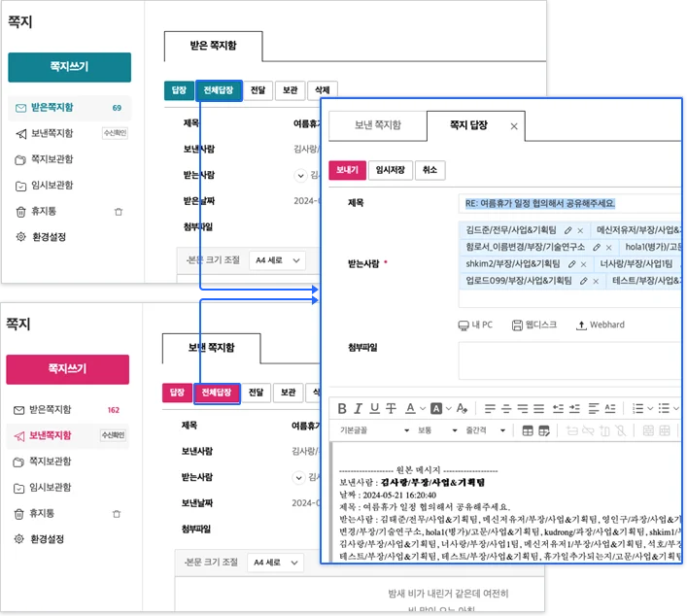687x616 pixels.
Task: Open the A4 세로 dropdown in the pink message view
Action: pos(278,563)
